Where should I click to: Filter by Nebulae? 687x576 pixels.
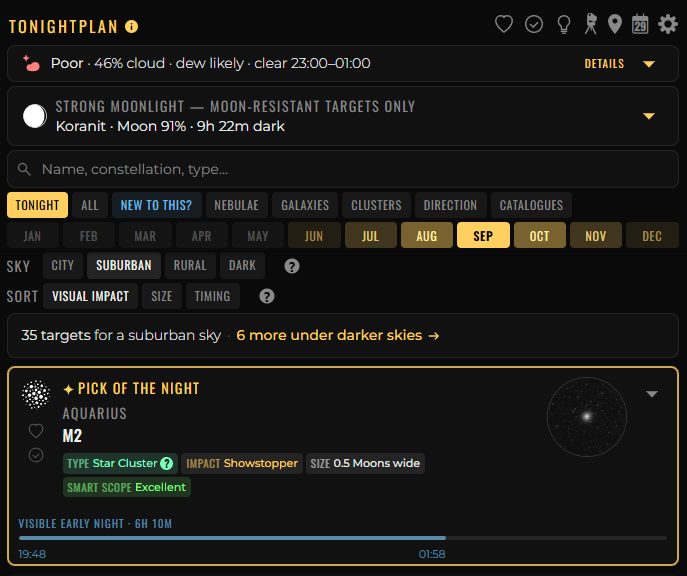click(237, 205)
